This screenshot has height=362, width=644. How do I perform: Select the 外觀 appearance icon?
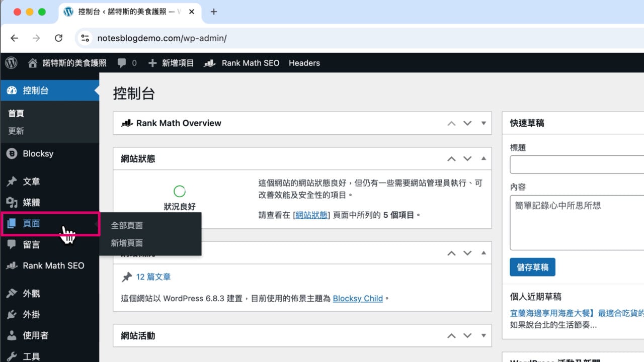[x=11, y=293]
